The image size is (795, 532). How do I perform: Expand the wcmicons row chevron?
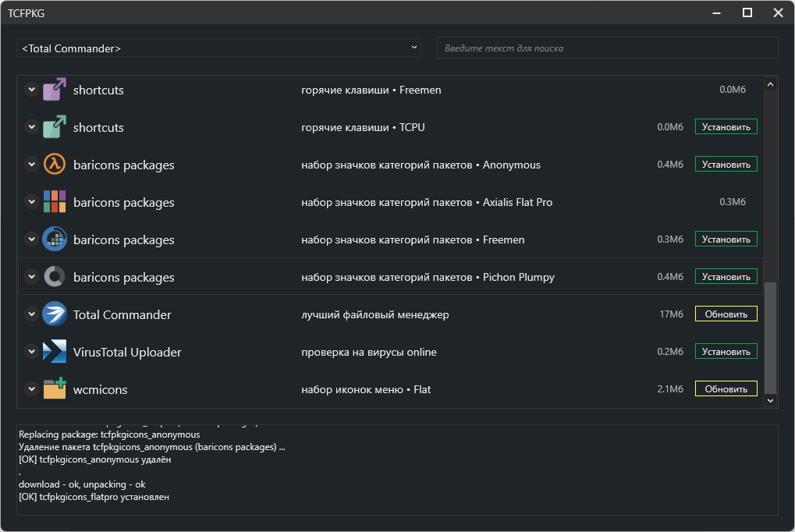(31, 388)
